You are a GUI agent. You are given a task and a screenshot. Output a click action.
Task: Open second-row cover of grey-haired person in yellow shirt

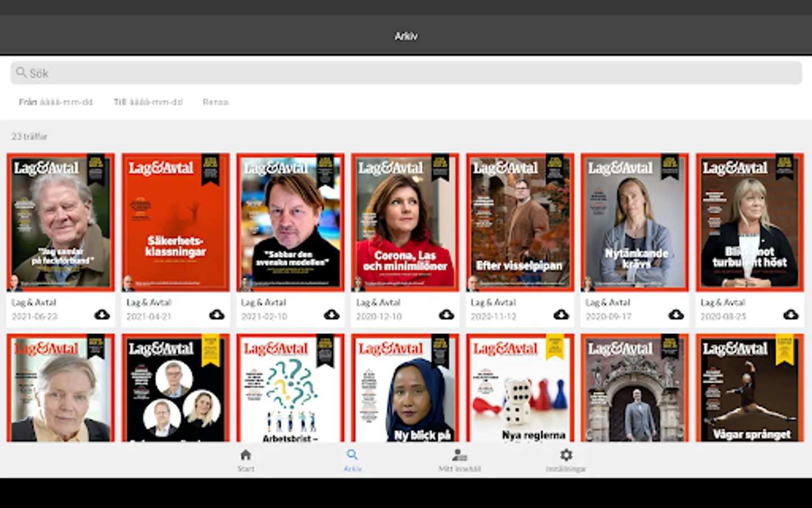(x=60, y=388)
